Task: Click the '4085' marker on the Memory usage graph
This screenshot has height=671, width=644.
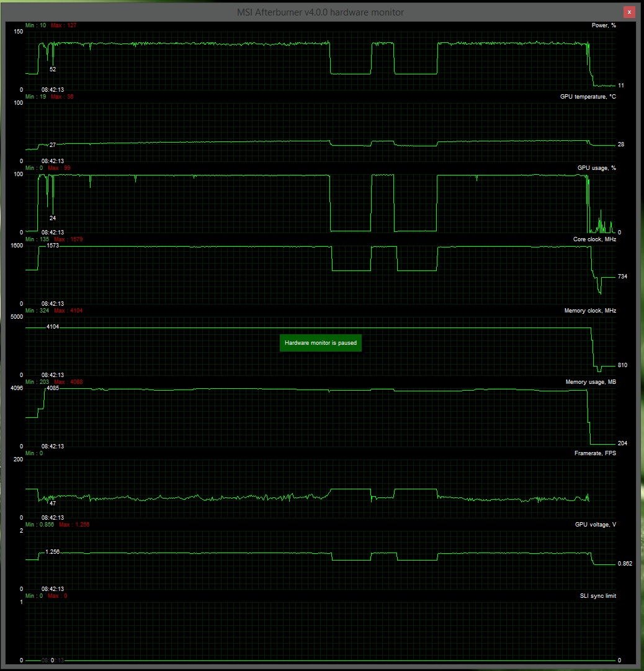Action: (53, 388)
